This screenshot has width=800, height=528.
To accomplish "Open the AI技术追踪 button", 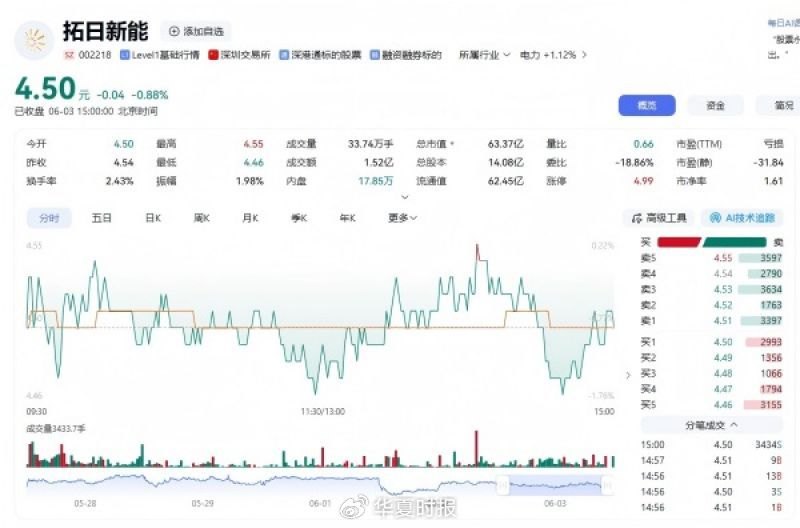I will [742, 218].
